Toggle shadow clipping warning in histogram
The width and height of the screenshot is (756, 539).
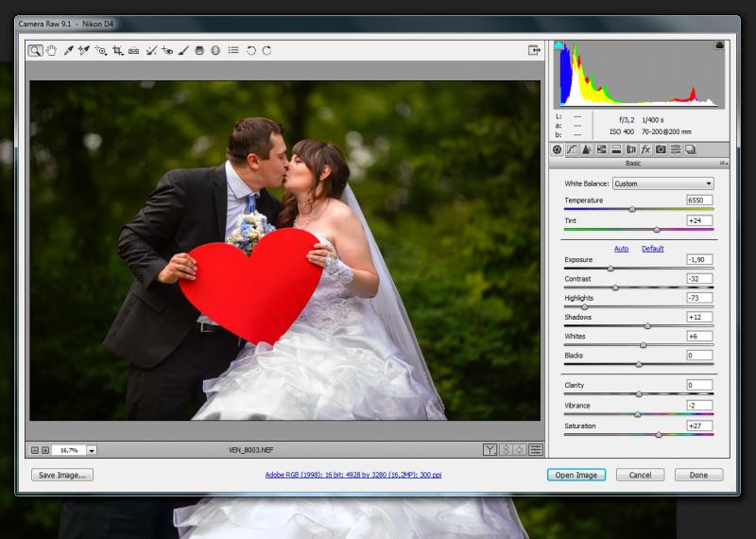pyautogui.click(x=558, y=45)
